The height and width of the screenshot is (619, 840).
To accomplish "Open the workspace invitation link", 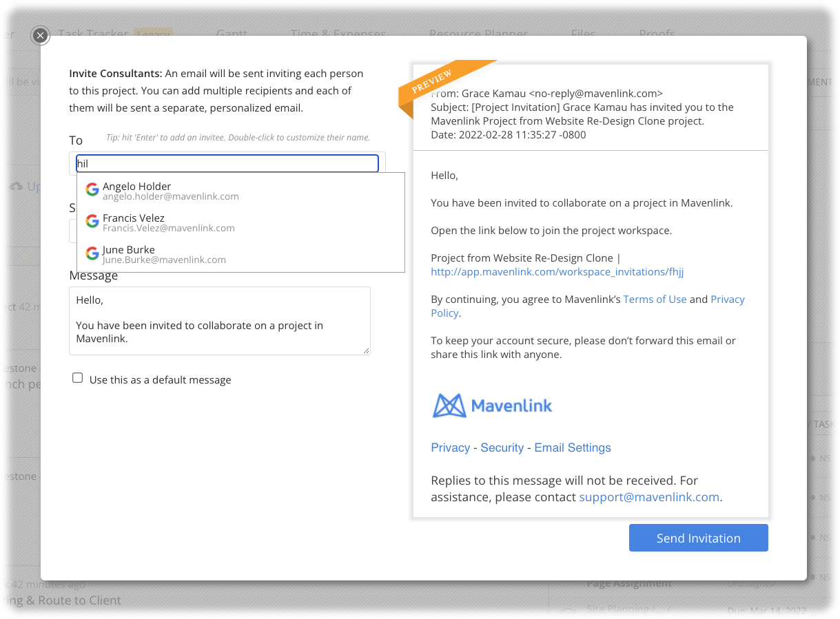I will coord(557,272).
